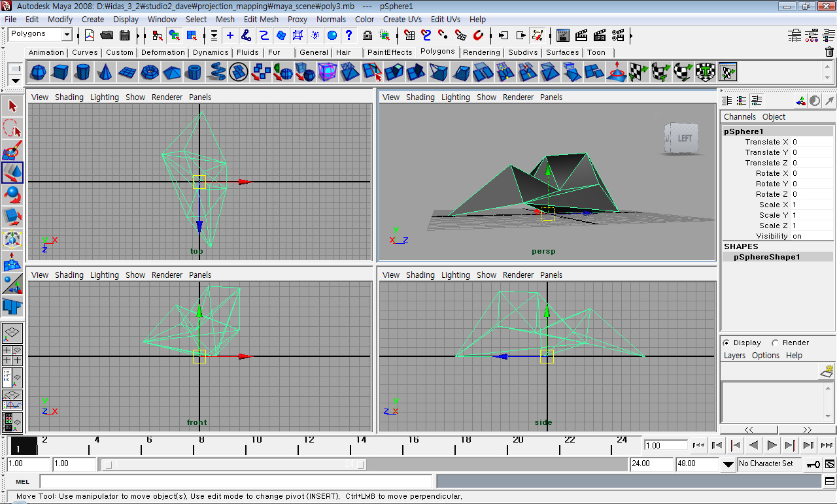This screenshot has height=504, width=837.
Task: Select the Lasso selection tool
Action: click(x=12, y=129)
